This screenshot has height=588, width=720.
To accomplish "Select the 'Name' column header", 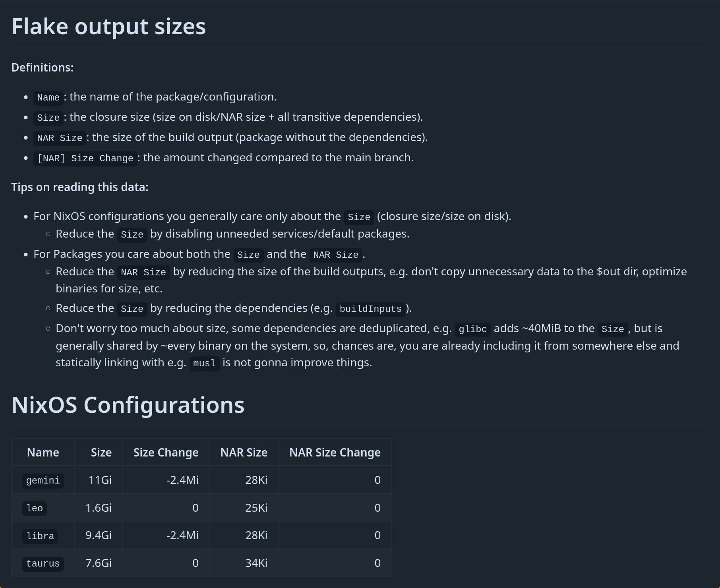I will pos(43,452).
